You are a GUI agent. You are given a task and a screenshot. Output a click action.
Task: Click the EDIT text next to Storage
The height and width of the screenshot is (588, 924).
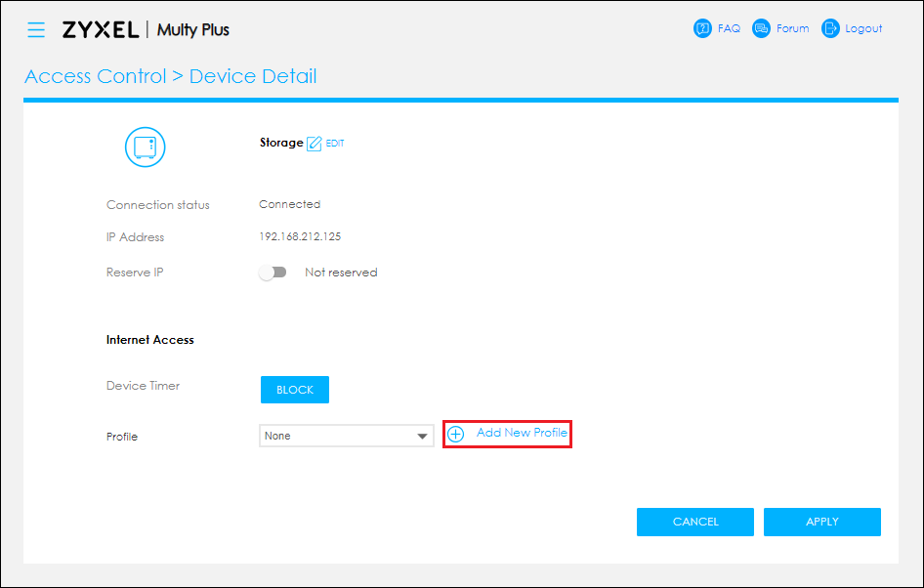click(335, 144)
